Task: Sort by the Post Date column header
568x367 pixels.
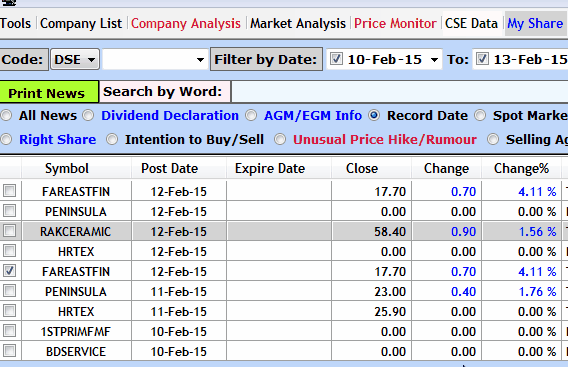Action: click(179, 168)
